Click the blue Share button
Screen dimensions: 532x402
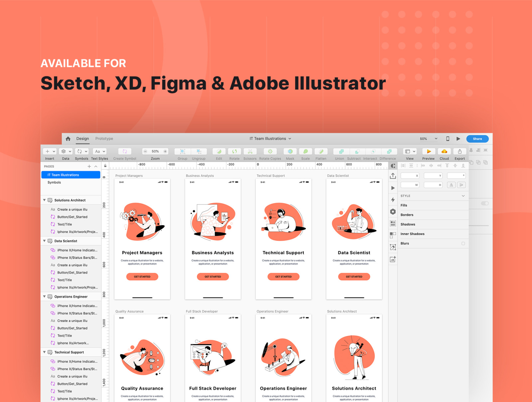[x=477, y=139]
